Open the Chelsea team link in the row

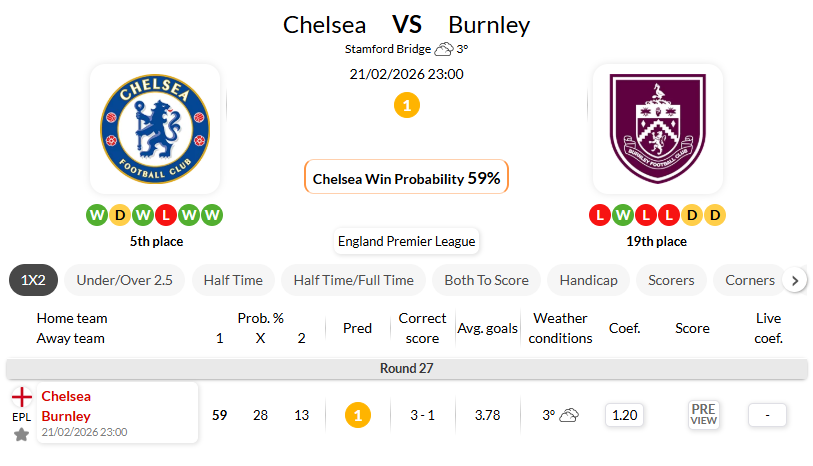click(66, 396)
